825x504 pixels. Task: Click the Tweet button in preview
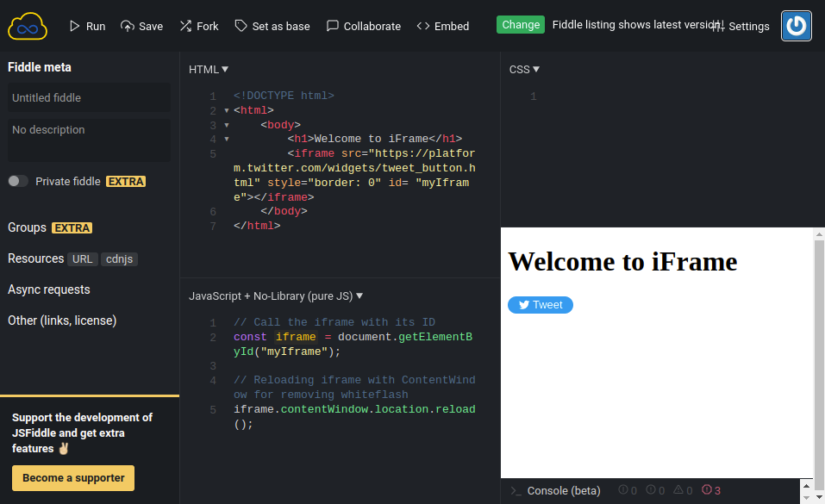[541, 304]
